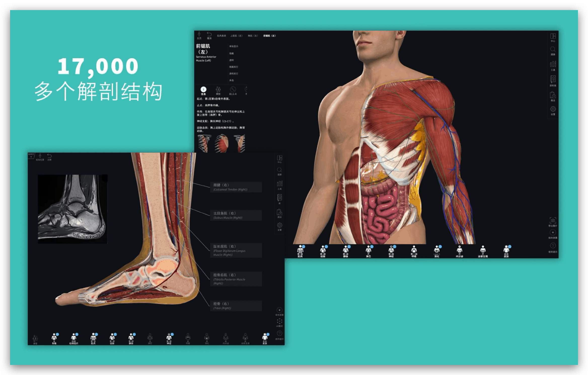This screenshot has width=588, height=375.
Task: Toggle 内分泌 endocrine layer in torso window
Action: tap(460, 251)
